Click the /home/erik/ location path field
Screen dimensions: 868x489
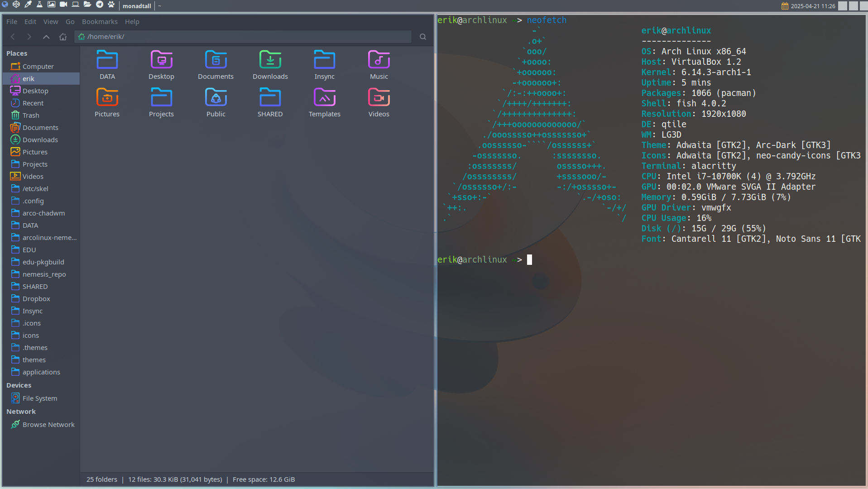coord(243,37)
